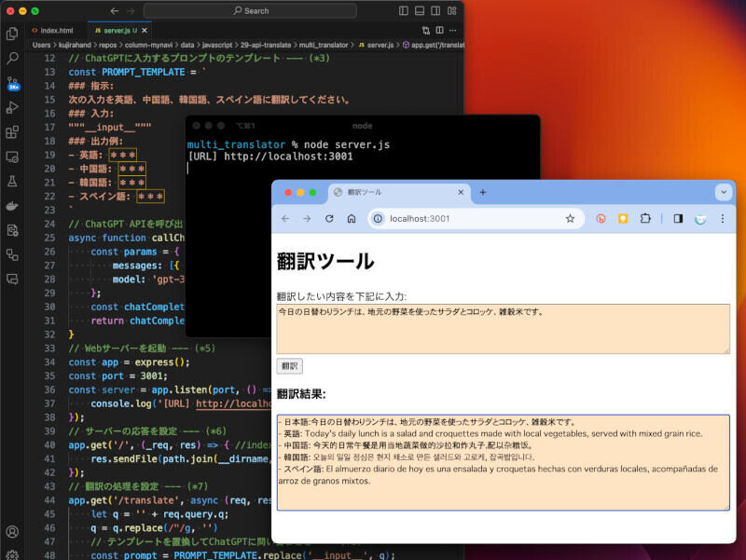Switch to the index.html editor tab
Viewport: 746px width, 560px height.
click(54, 30)
